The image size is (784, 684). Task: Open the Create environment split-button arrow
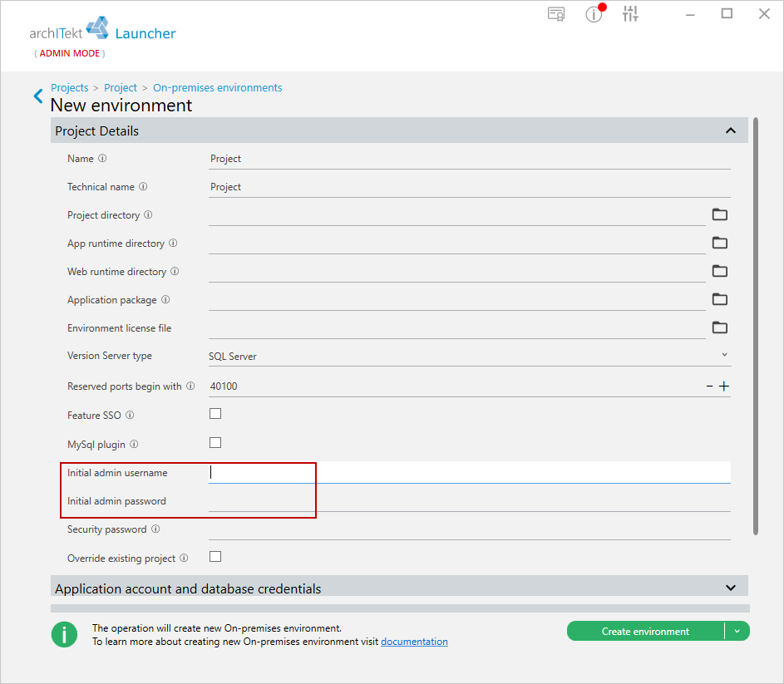coord(737,631)
